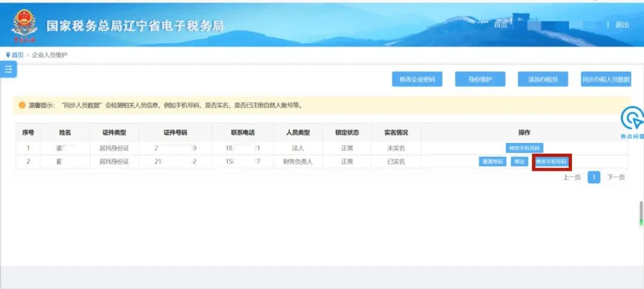This screenshot has height=289, width=644.
Task: Click 修改企业密码 button
Action: (417, 79)
